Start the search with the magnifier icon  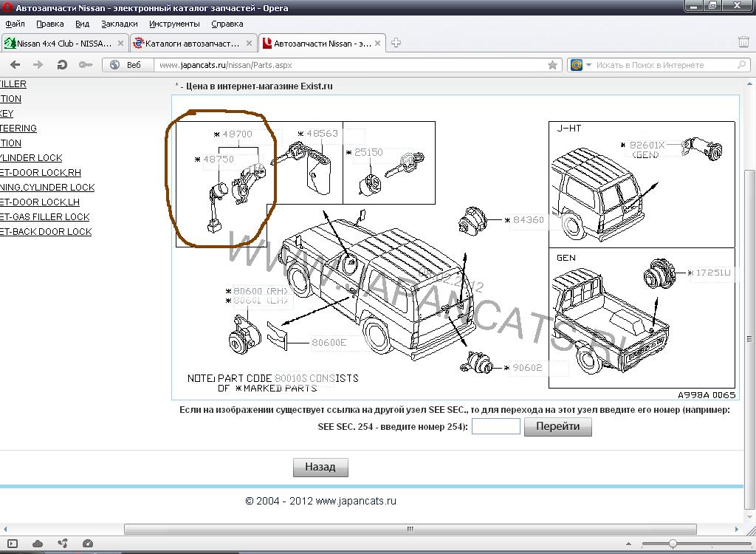coord(741,65)
